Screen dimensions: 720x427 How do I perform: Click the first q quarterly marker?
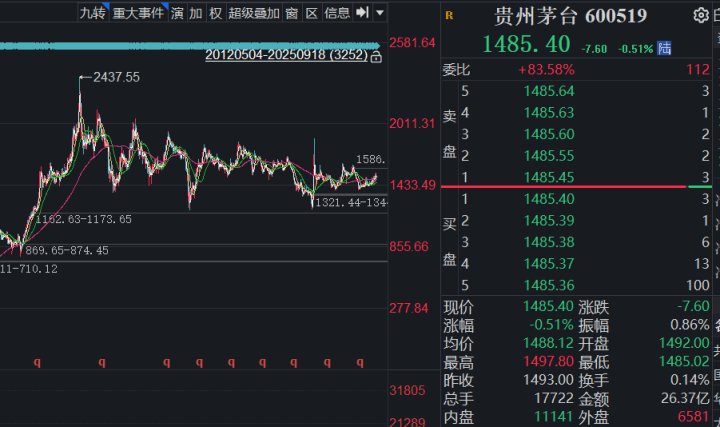(37, 362)
